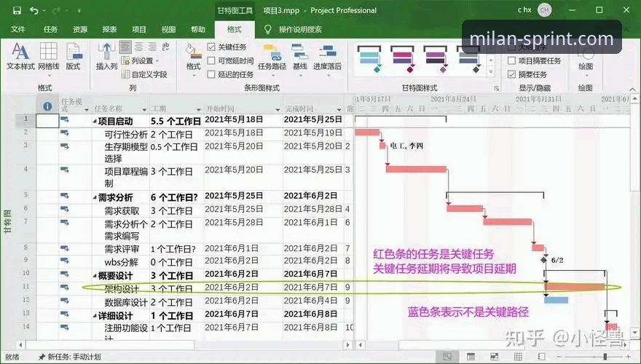Enable the 可宽延时间 slack checkbox
The height and width of the screenshot is (364, 641).
211,61
